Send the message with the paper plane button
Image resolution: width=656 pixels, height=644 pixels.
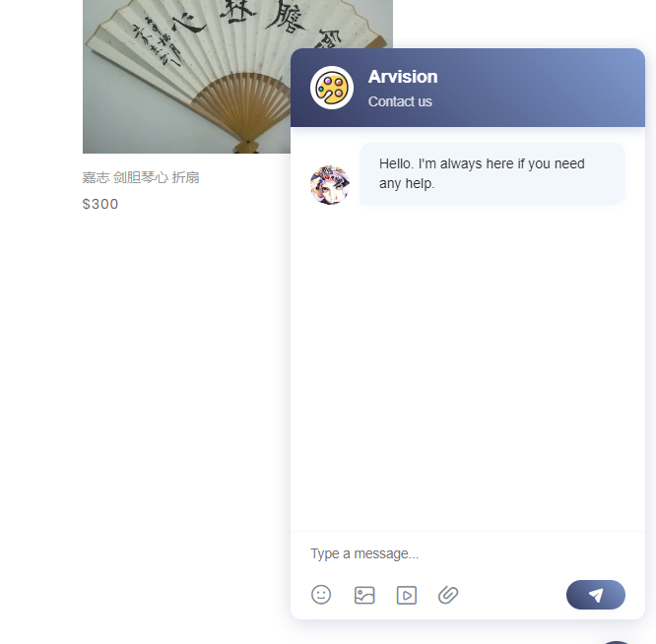(595, 594)
